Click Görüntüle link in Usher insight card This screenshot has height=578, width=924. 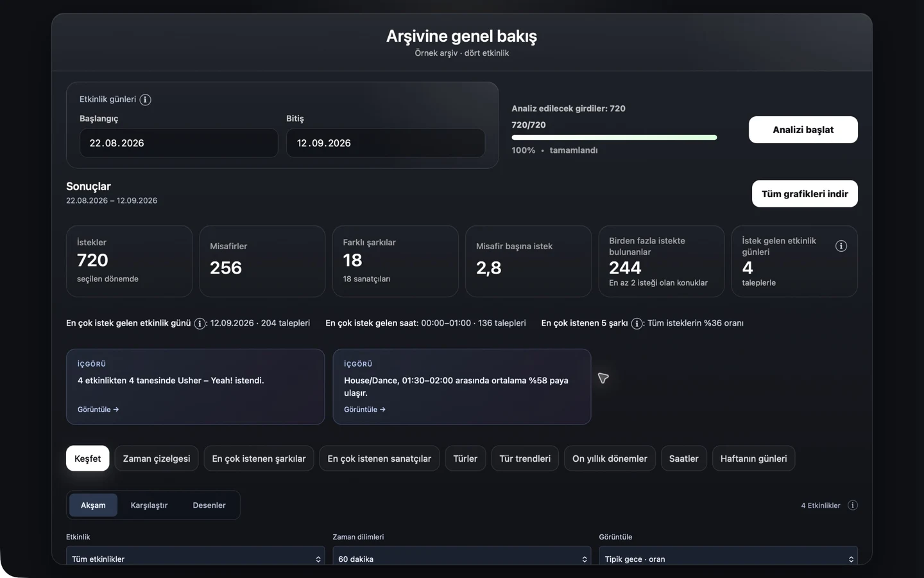coord(98,410)
